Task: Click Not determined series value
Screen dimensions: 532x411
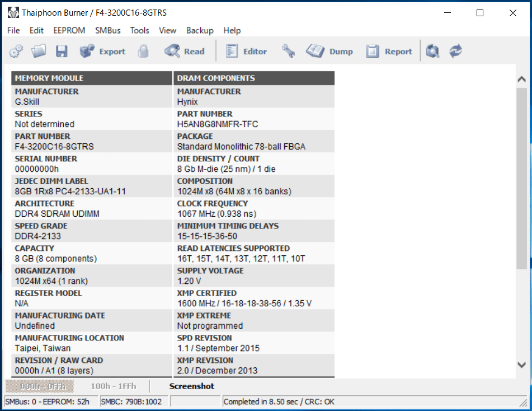Action: pos(44,124)
